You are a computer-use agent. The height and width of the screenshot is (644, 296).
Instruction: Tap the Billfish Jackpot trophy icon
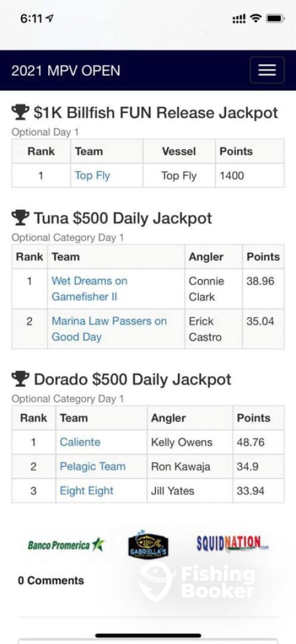pyautogui.click(x=20, y=113)
